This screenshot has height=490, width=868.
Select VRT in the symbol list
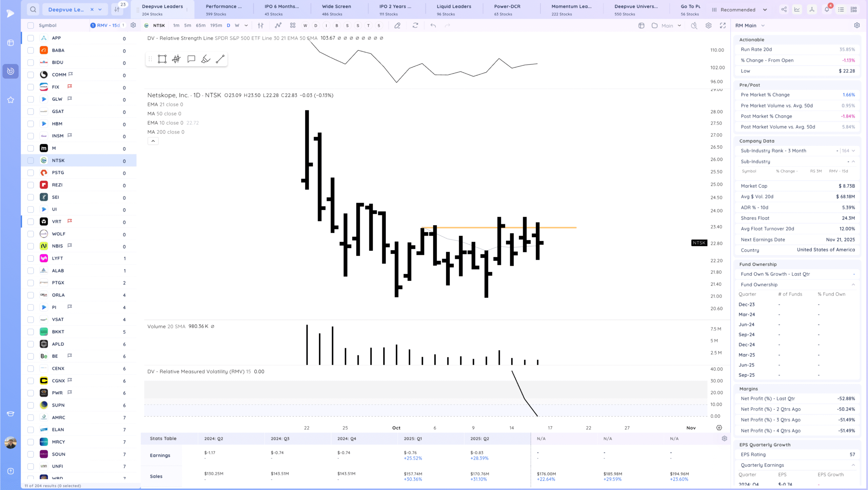(x=57, y=222)
